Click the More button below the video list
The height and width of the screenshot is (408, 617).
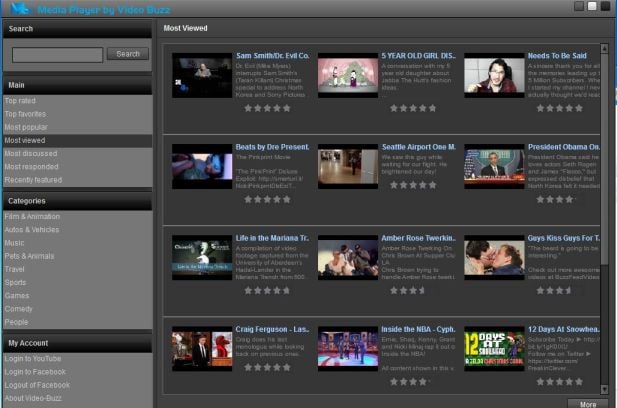pos(588,404)
